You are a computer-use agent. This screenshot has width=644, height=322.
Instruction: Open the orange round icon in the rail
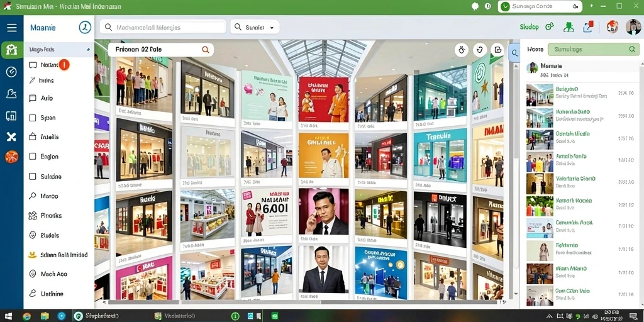pos(11,157)
